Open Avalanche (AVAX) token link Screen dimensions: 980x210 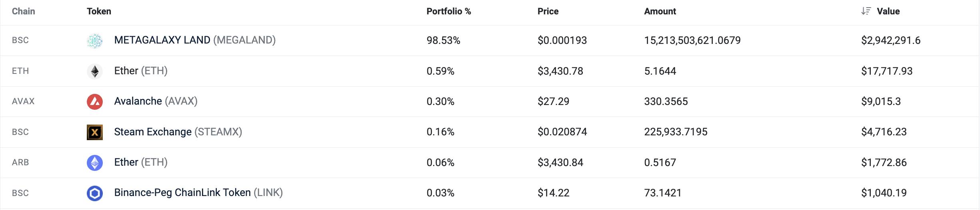(x=156, y=101)
